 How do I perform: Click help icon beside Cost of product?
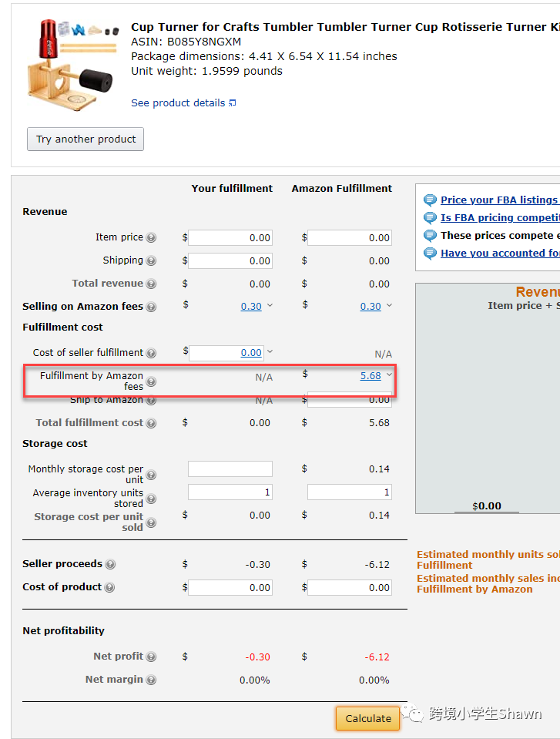(x=109, y=587)
